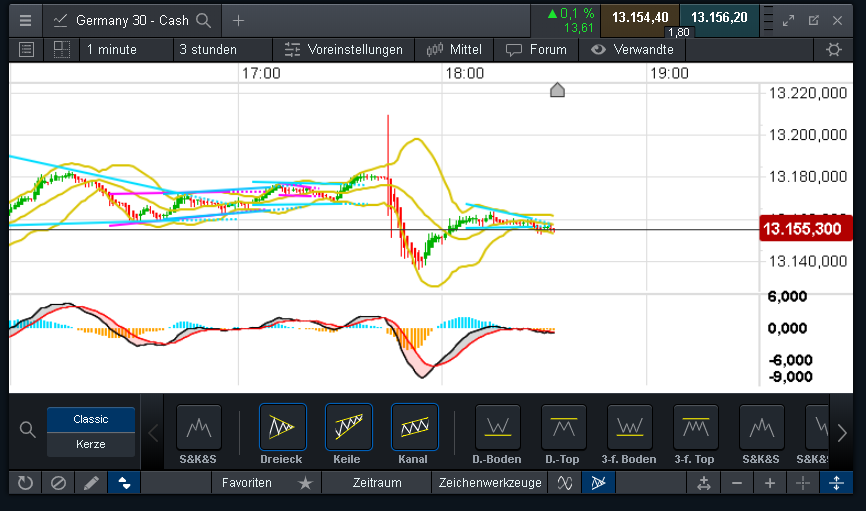Click the gray marker on time axis
Screen dimensions: 866x511
click(x=558, y=91)
